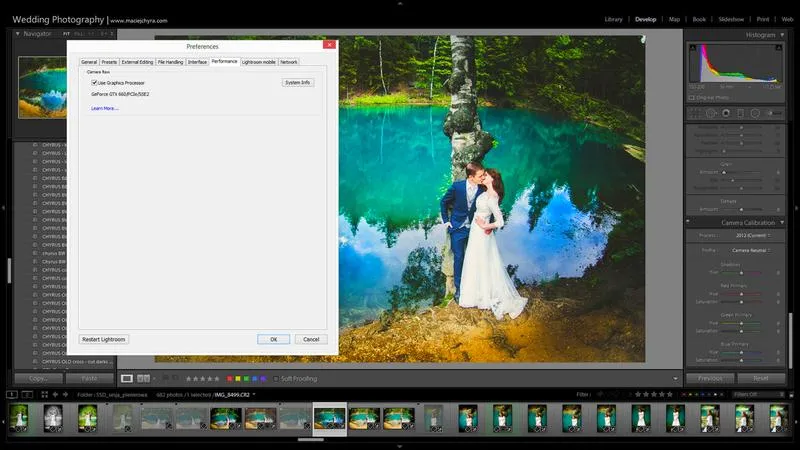800x450 pixels.
Task: Open the Network preferences tab
Action: click(288, 62)
